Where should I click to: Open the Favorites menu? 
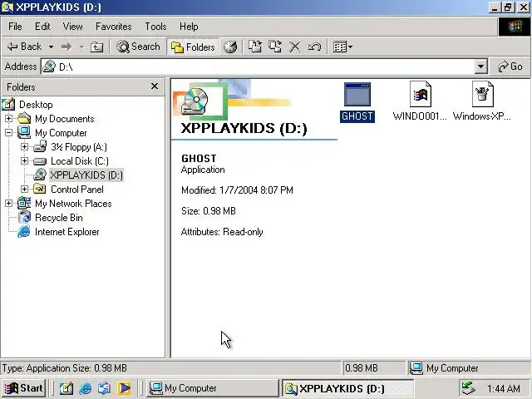[x=113, y=27]
